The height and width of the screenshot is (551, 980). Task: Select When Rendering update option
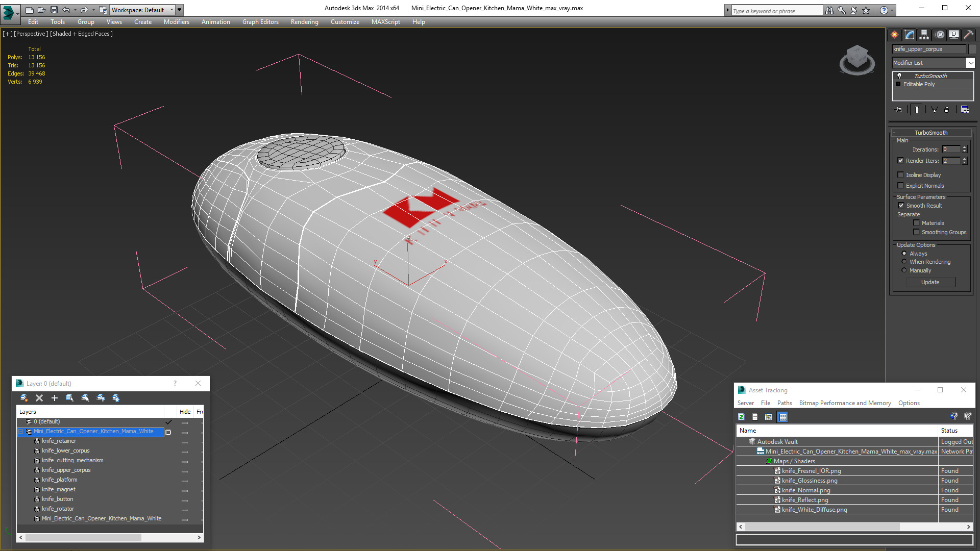pos(904,262)
